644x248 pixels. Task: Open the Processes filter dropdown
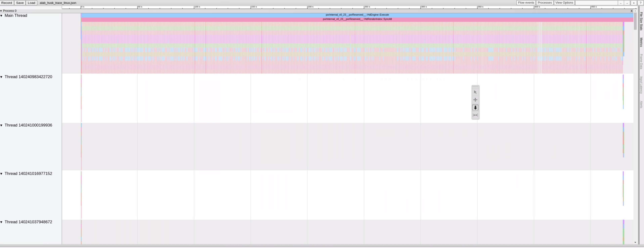coord(545,3)
